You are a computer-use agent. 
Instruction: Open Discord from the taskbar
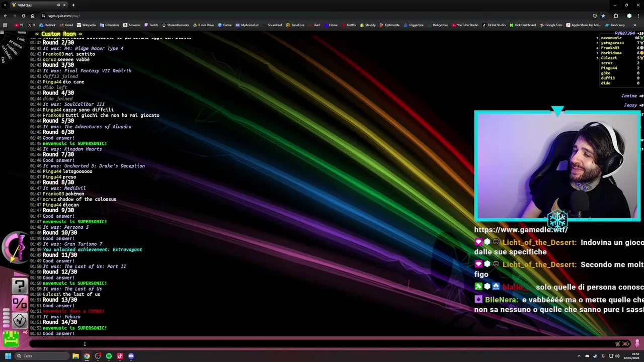131,356
